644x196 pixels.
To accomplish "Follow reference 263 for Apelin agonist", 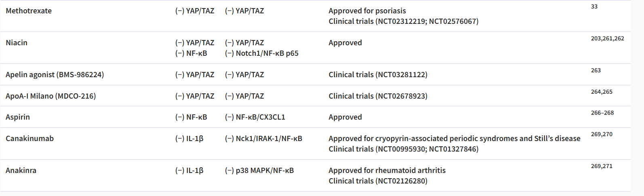I will point(596,70).
